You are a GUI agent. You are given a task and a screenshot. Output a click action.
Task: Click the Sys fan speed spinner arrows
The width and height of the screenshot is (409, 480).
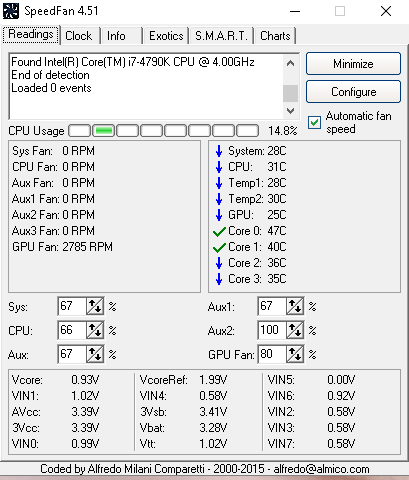pos(95,306)
